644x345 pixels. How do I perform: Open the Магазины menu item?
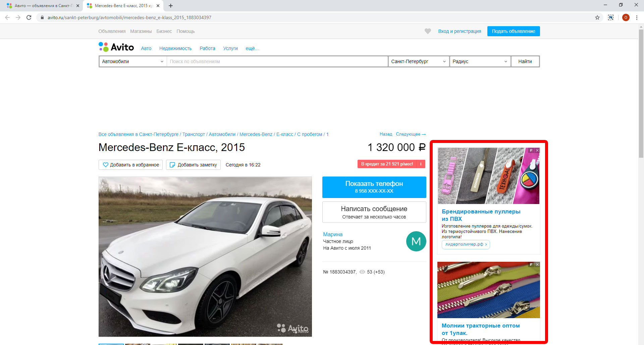click(x=141, y=31)
